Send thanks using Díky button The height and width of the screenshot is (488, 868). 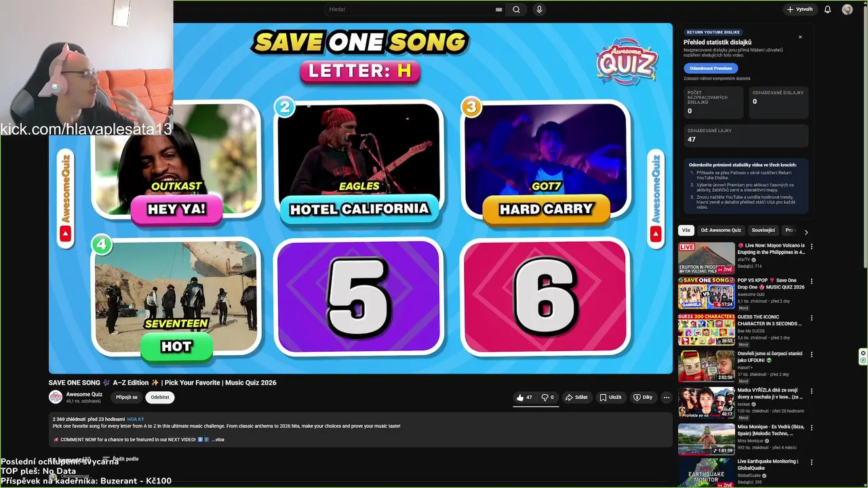point(643,397)
